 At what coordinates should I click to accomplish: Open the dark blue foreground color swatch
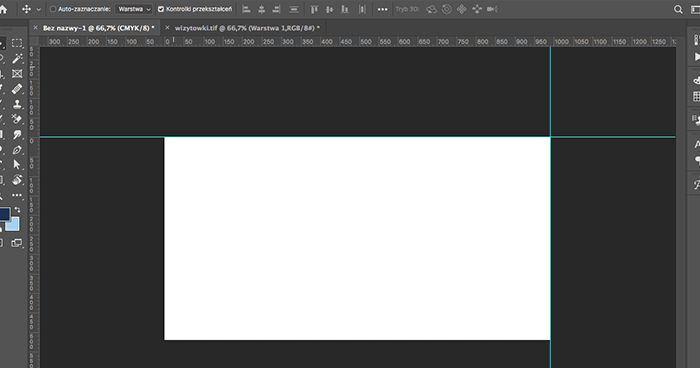[4, 214]
